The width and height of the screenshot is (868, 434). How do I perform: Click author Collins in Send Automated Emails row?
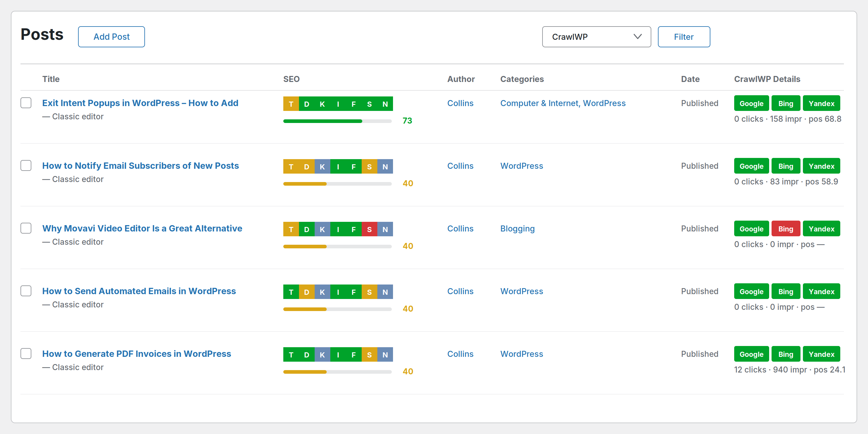tap(460, 291)
